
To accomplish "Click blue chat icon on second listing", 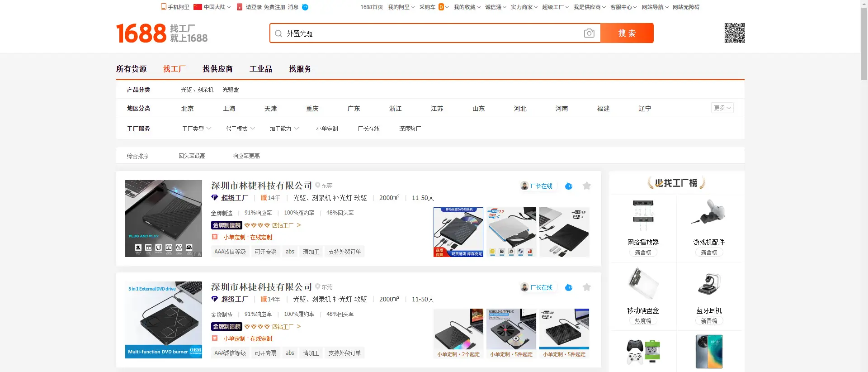I will point(569,287).
